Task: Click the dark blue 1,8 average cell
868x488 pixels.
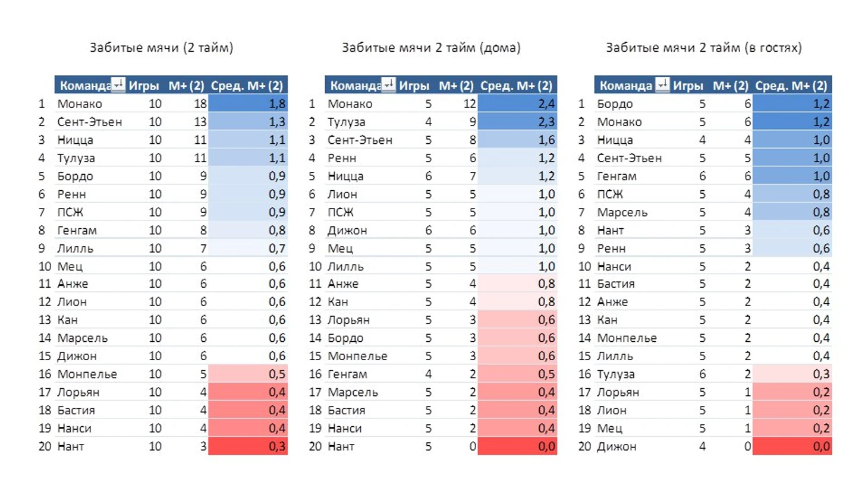Action: point(248,103)
